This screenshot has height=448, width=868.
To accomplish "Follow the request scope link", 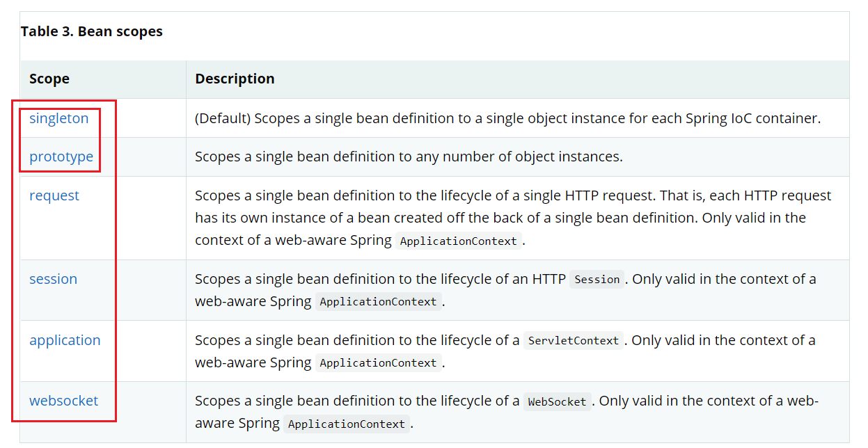I will tap(54, 195).
